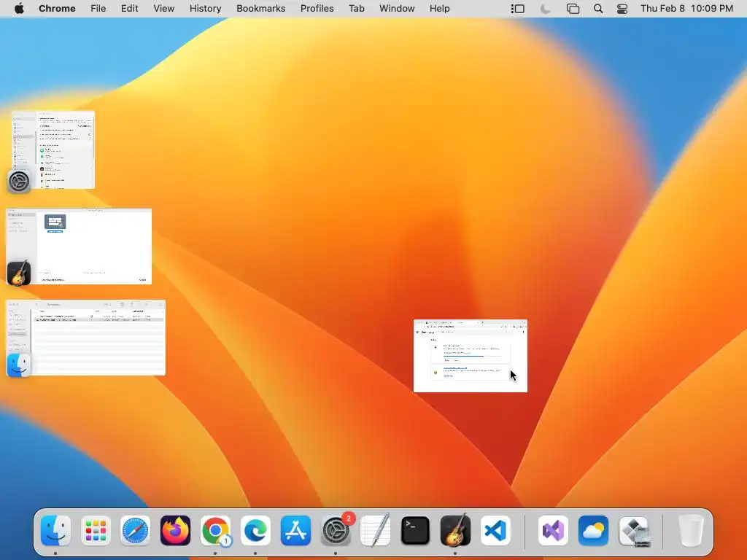
Task: Open the History menu
Action: pyautogui.click(x=205, y=9)
